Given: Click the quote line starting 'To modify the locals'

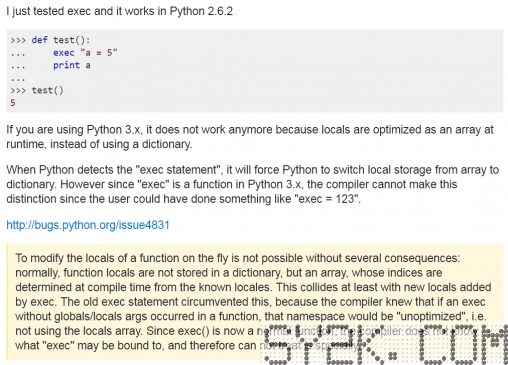Looking at the screenshot, I should pos(238,258).
